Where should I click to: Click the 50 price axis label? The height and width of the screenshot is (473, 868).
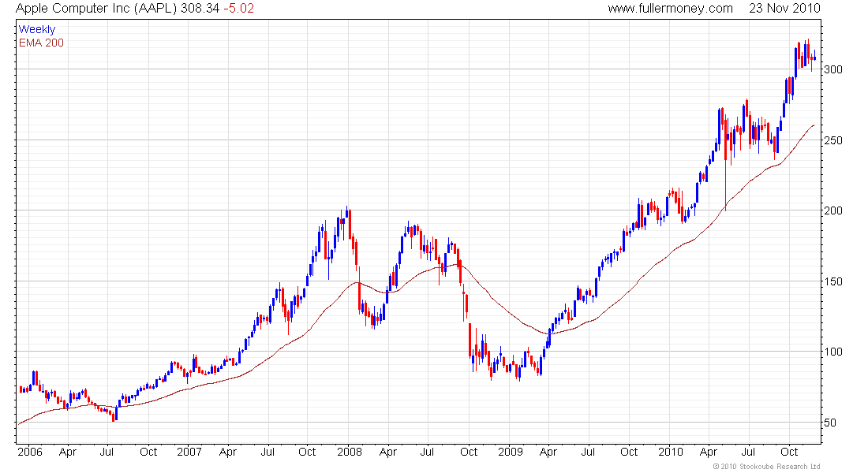(830, 423)
